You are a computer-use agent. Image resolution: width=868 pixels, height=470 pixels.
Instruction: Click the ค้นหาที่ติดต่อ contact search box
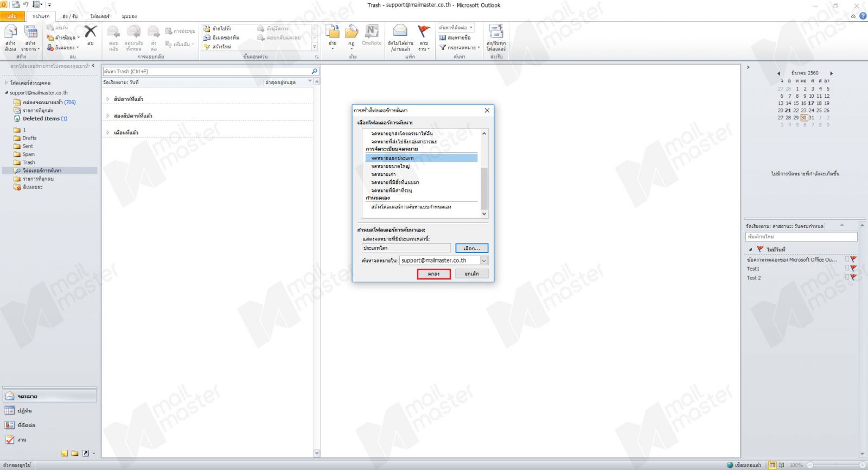[x=456, y=28]
